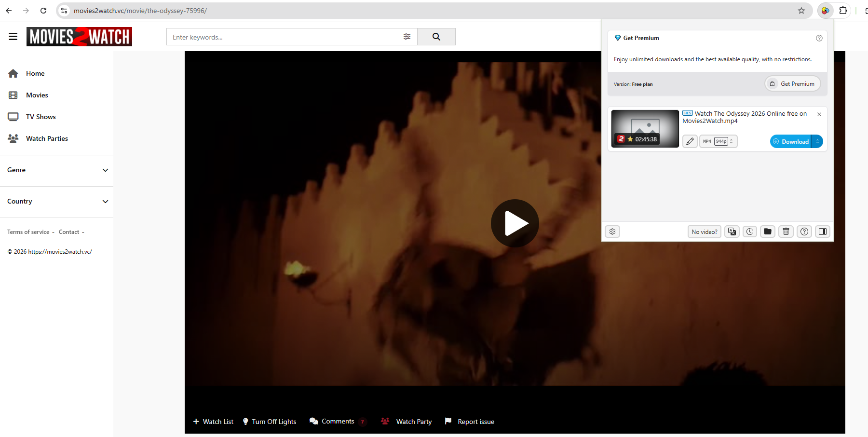Click the browser back arrow
Viewport: 868px width, 437px height.
pyautogui.click(x=9, y=11)
